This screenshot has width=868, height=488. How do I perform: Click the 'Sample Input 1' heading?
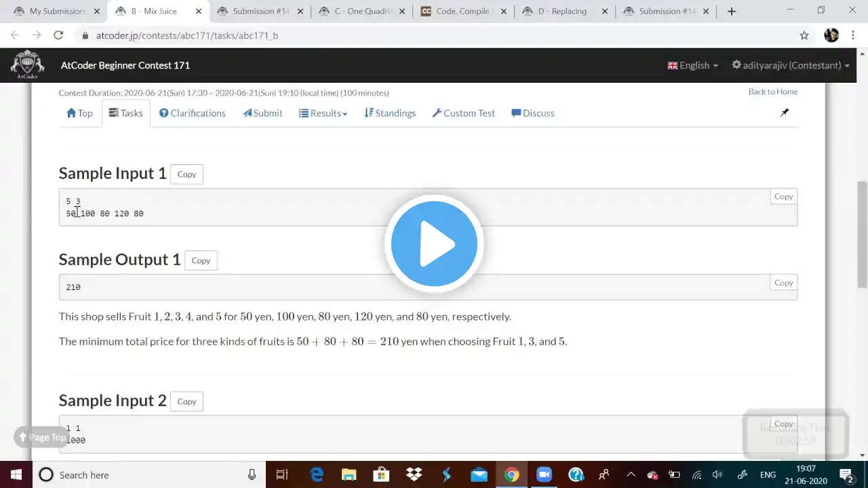coord(113,174)
